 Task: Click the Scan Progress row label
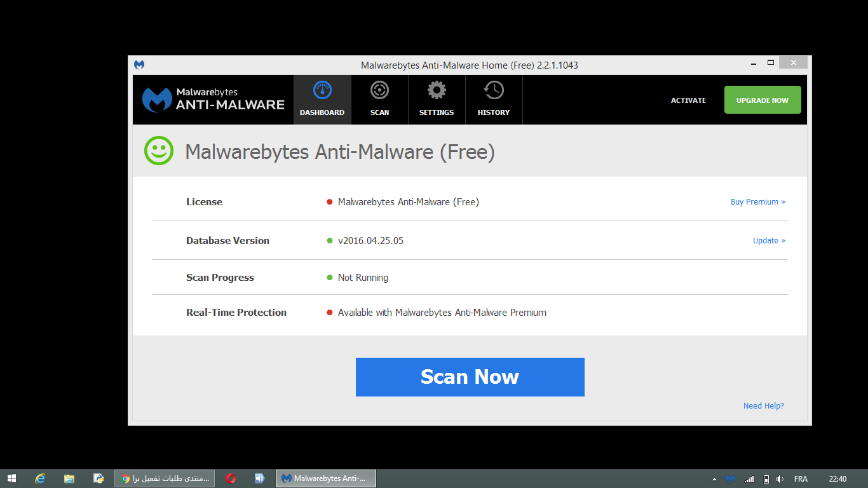(220, 278)
